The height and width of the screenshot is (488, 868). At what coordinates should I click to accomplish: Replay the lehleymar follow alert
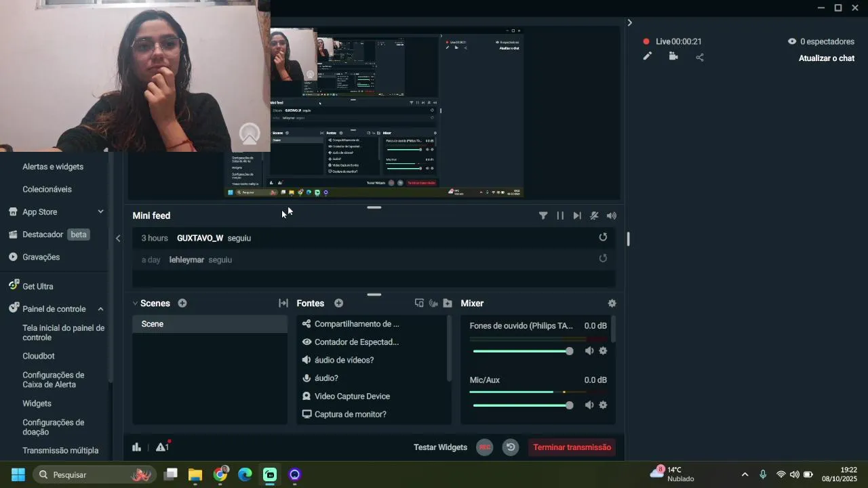pyautogui.click(x=603, y=258)
